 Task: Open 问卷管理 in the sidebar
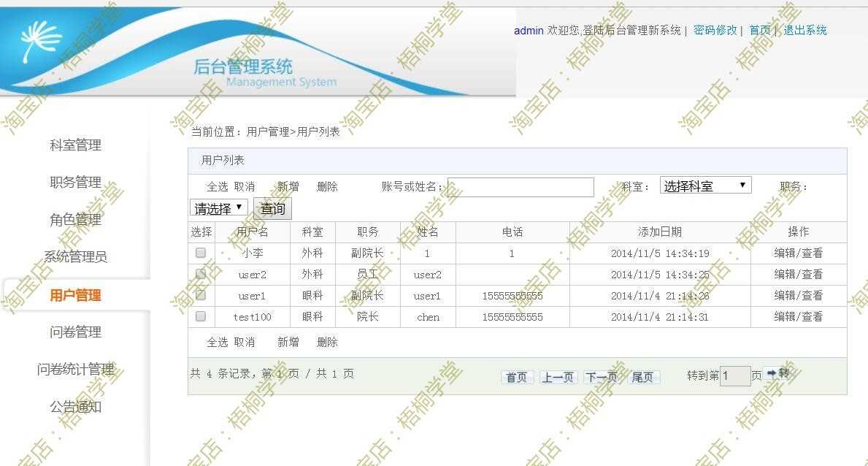click(75, 332)
